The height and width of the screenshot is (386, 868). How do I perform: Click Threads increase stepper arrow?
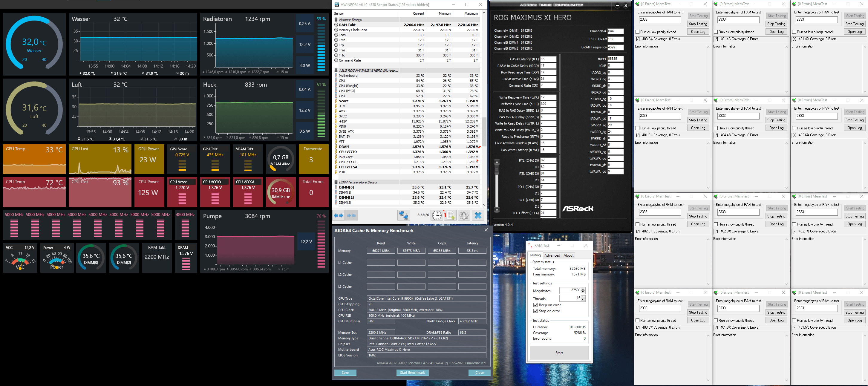pyautogui.click(x=583, y=297)
